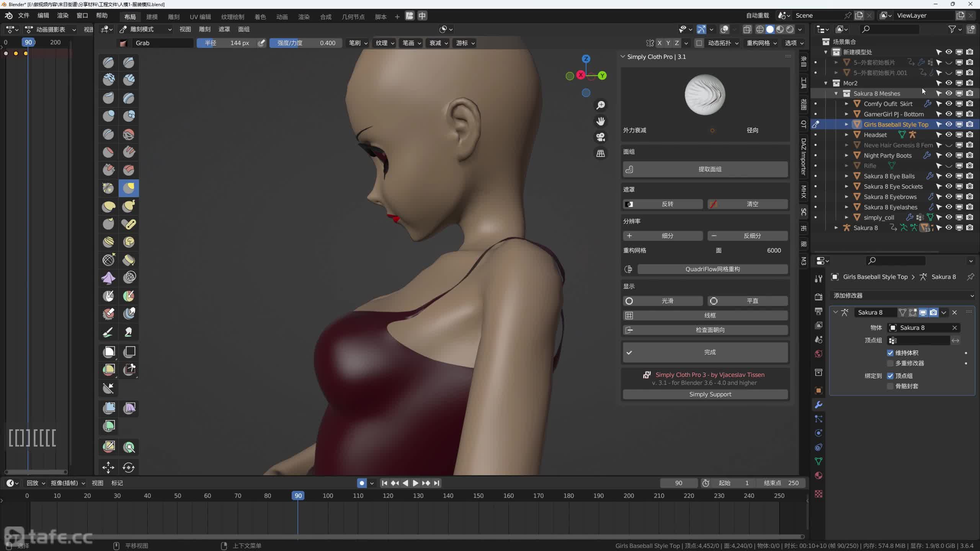Switch to 几何节点 workspace tab
980x551 pixels.
(x=353, y=16)
